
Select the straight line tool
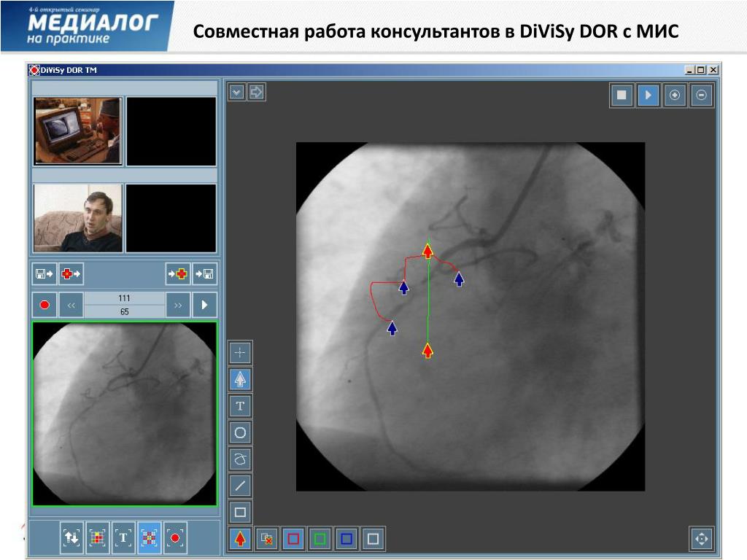[240, 486]
